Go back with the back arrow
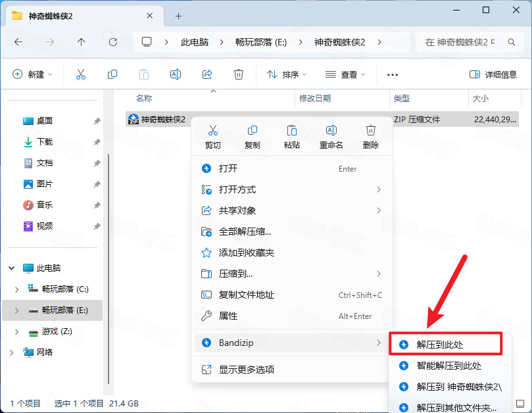Screen dimensions: 532x413 pos(18,42)
